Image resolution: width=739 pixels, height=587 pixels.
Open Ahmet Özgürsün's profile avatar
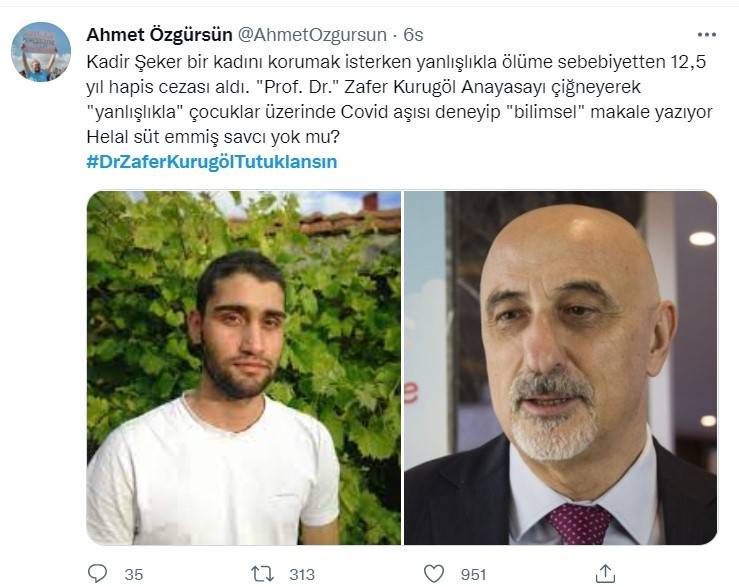(41, 52)
